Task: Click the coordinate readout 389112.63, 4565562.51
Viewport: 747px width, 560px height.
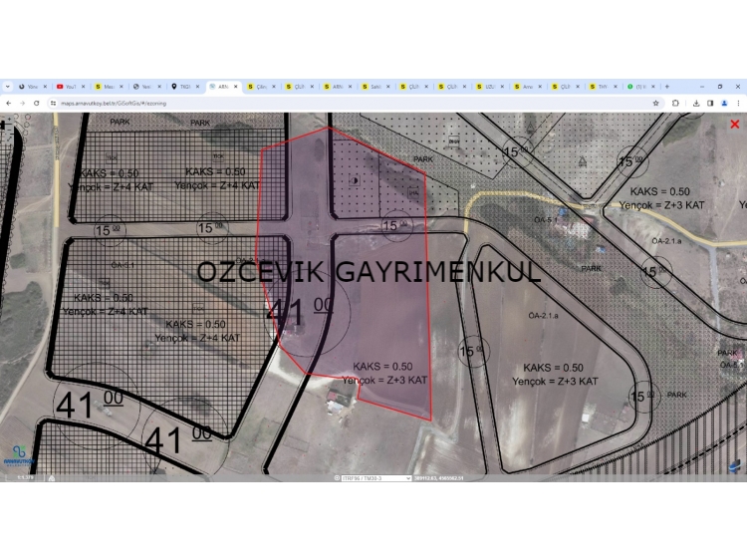Action: (439, 478)
